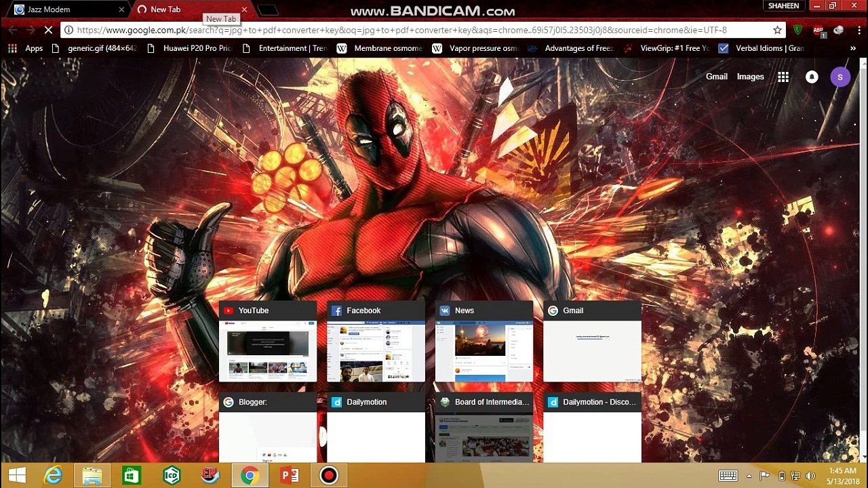Image resolution: width=868 pixels, height=488 pixels.
Task: Open the Action Center flag icon
Action: pyautogui.click(x=764, y=476)
